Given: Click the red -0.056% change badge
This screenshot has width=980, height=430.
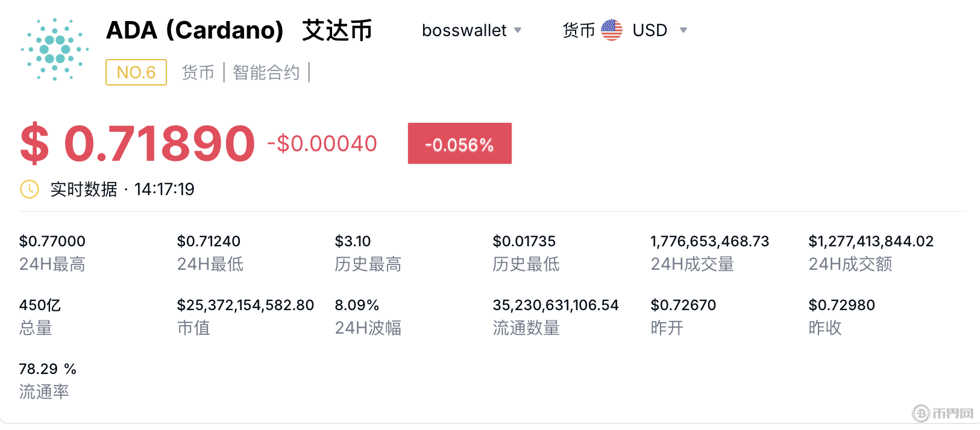Looking at the screenshot, I should click(x=460, y=143).
